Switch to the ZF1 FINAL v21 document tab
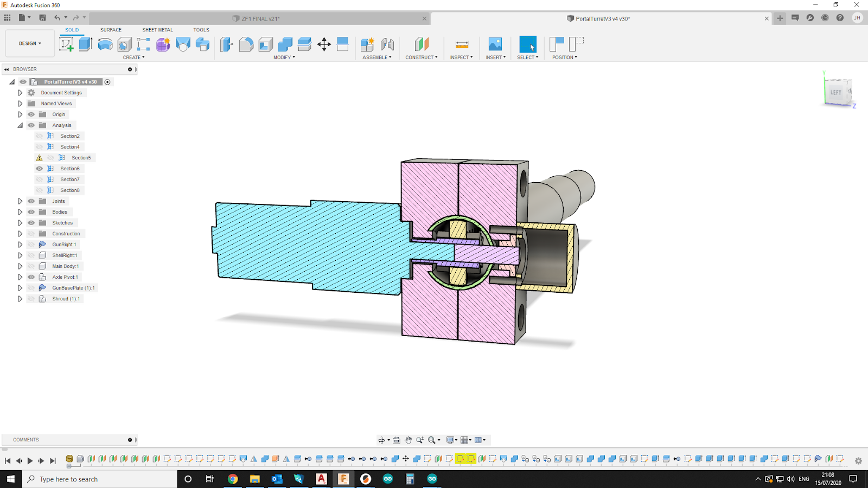Image resolution: width=868 pixels, height=488 pixels. pos(260,18)
